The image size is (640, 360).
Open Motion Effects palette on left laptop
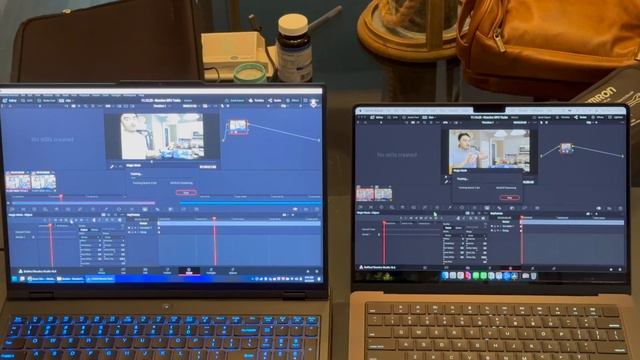coord(68,209)
